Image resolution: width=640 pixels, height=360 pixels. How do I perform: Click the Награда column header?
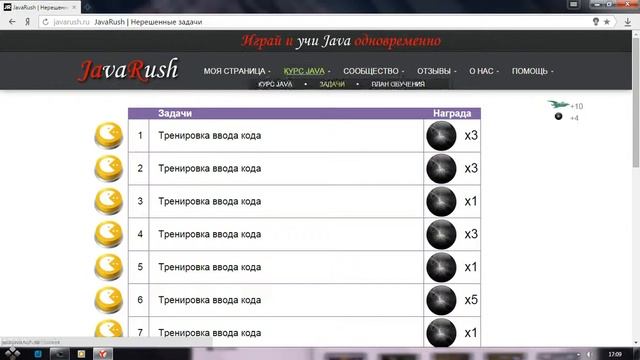[x=452, y=113]
